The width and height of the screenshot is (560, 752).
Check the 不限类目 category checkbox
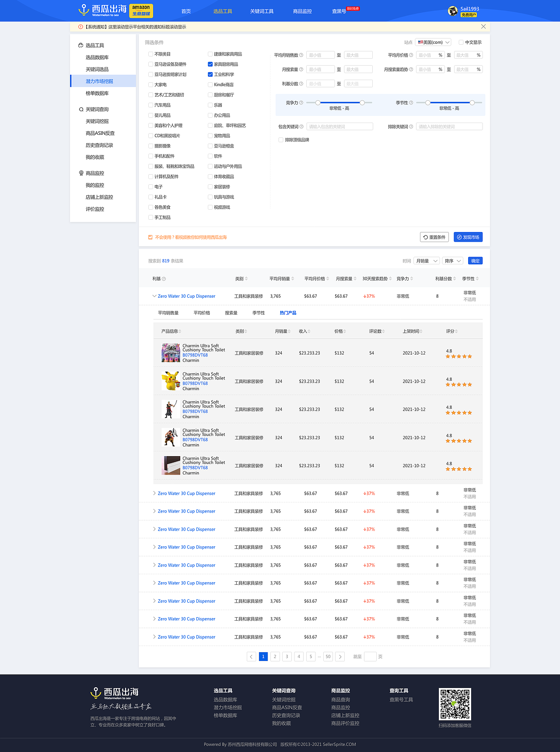coord(150,54)
